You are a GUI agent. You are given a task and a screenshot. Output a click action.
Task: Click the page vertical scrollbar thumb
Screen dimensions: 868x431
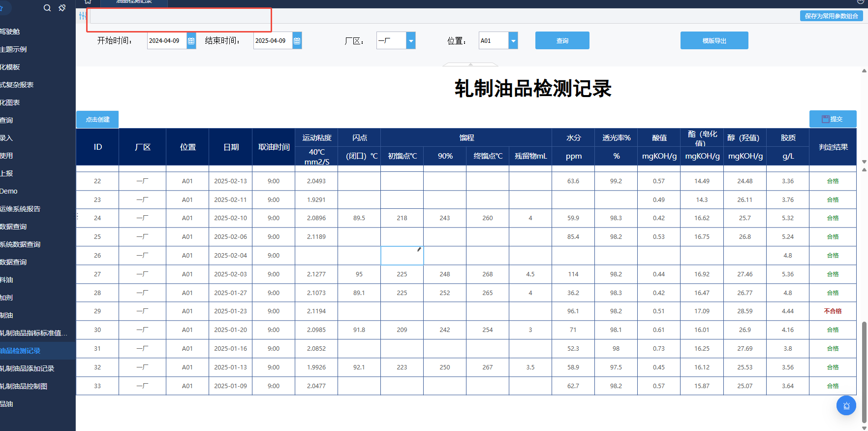(x=864, y=372)
